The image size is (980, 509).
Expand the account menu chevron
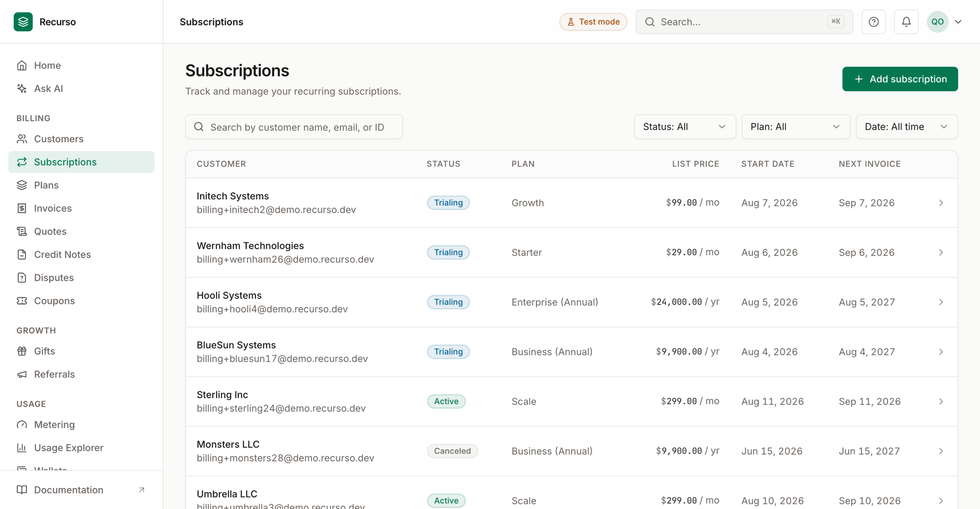958,22
